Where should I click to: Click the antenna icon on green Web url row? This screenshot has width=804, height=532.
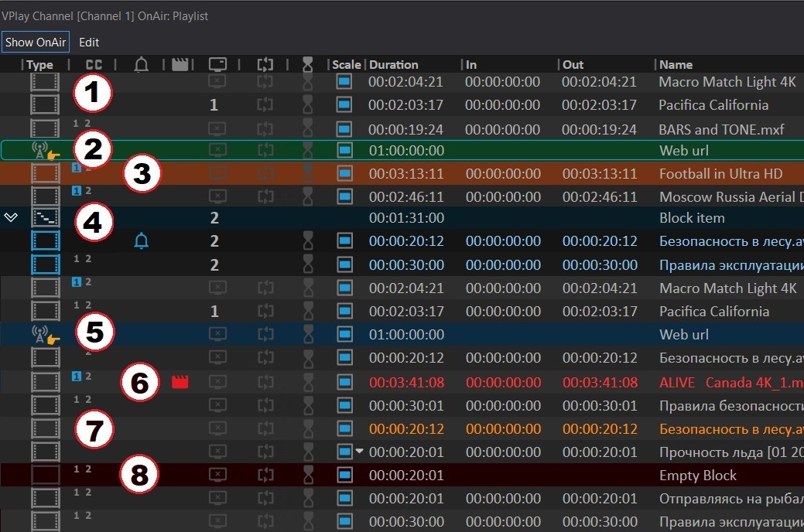click(x=39, y=150)
